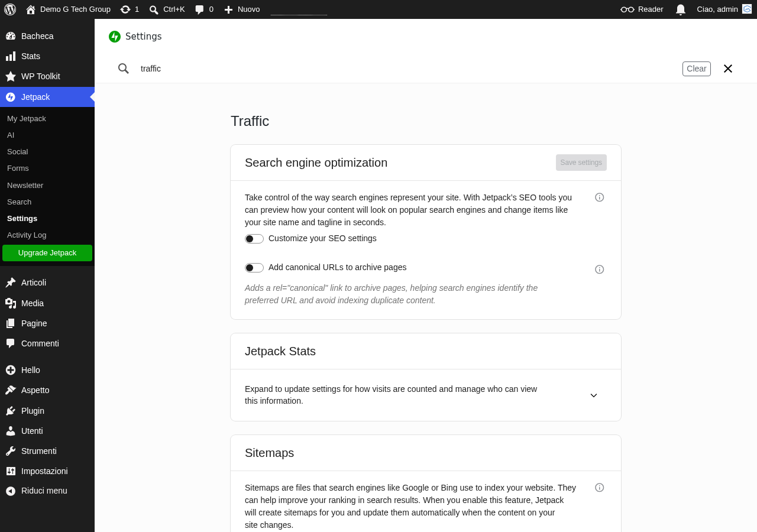Click the Sitemaps heading
The height and width of the screenshot is (532, 757).
(x=269, y=453)
